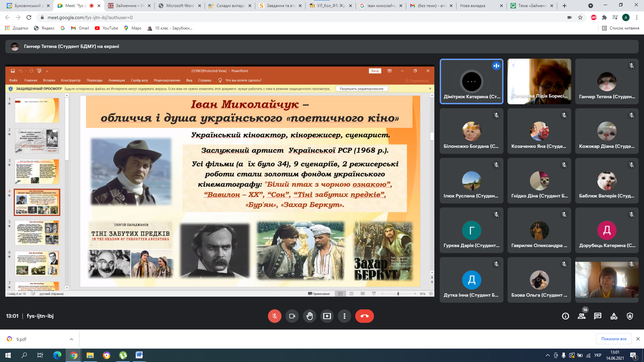The width and height of the screenshot is (644, 362).
Task: Open Windows taskbar search
Action: point(24,355)
